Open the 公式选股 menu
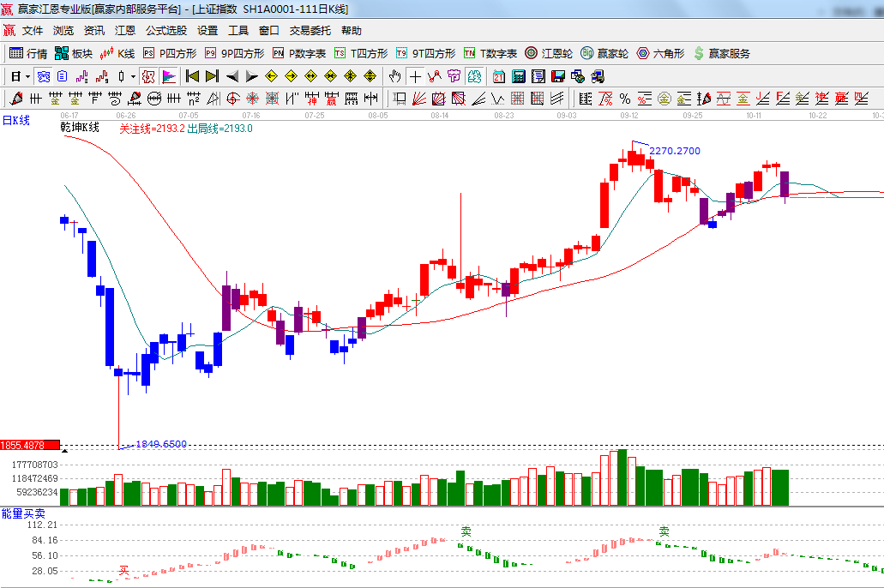The height and width of the screenshot is (588, 884). click(165, 30)
